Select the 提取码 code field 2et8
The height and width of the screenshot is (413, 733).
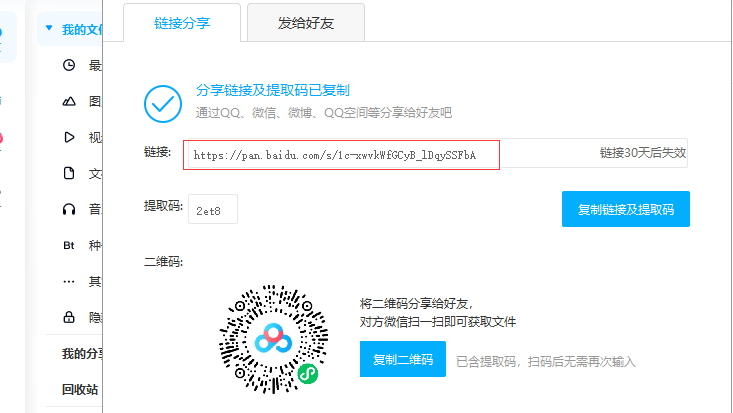(x=213, y=209)
